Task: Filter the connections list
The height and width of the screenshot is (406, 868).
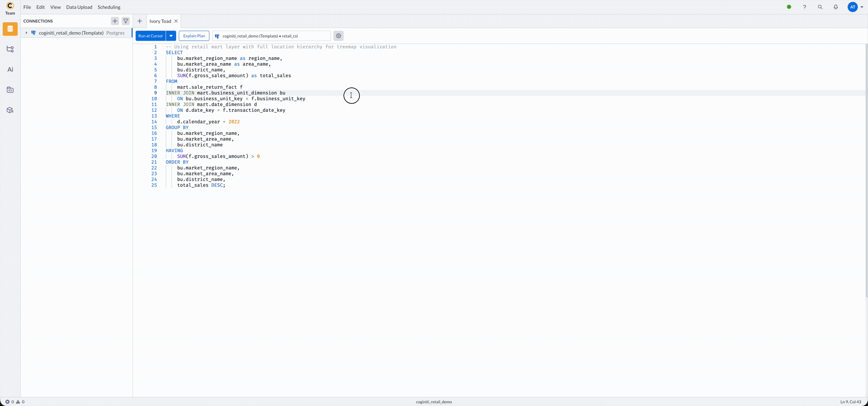Action: [x=126, y=21]
